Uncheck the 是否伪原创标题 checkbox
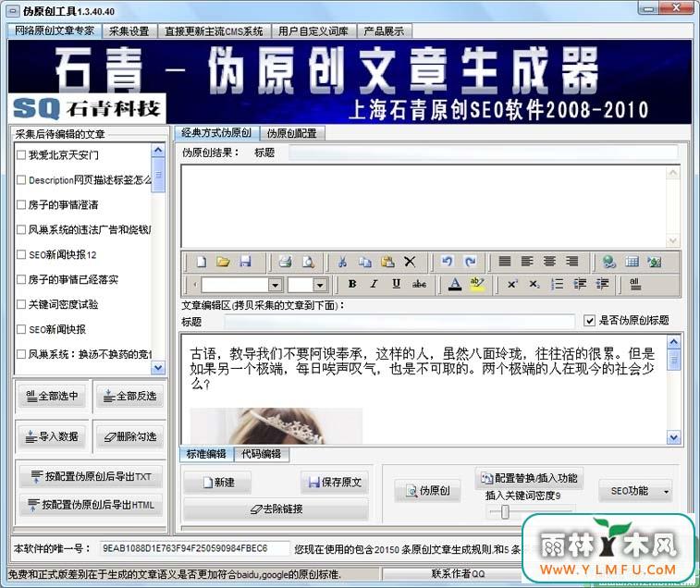 coord(589,321)
